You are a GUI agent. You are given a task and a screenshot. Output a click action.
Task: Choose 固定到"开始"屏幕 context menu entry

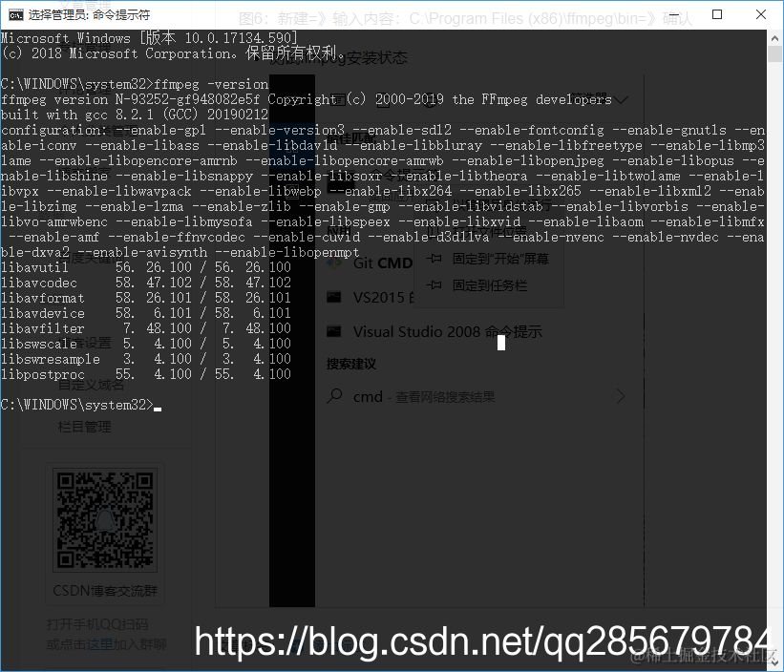[500, 259]
